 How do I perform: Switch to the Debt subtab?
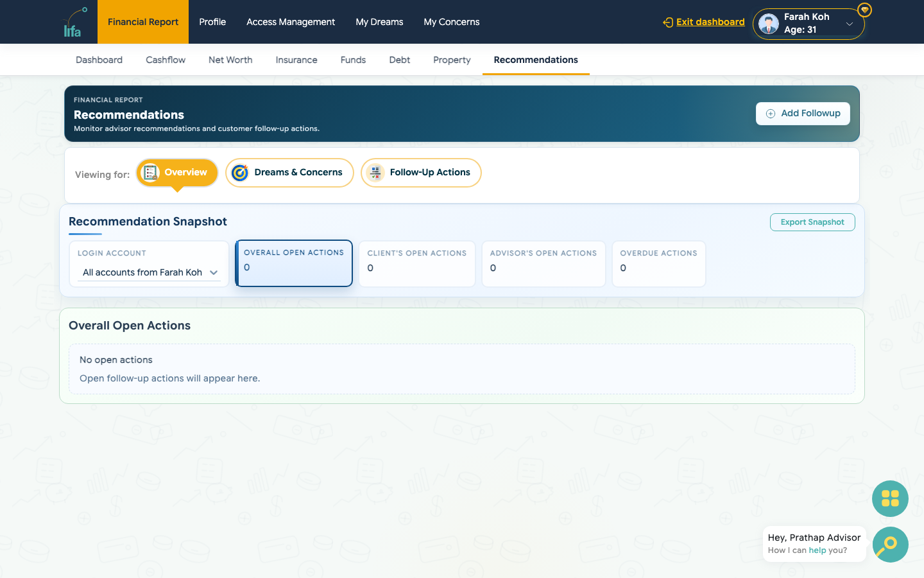(x=399, y=60)
